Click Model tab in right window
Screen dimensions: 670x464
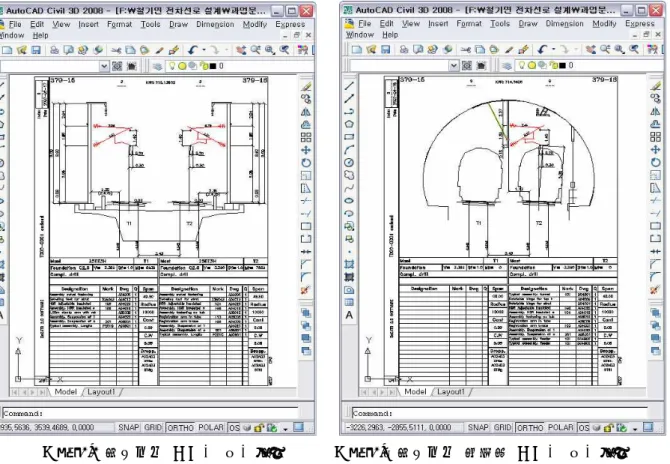[x=415, y=391]
